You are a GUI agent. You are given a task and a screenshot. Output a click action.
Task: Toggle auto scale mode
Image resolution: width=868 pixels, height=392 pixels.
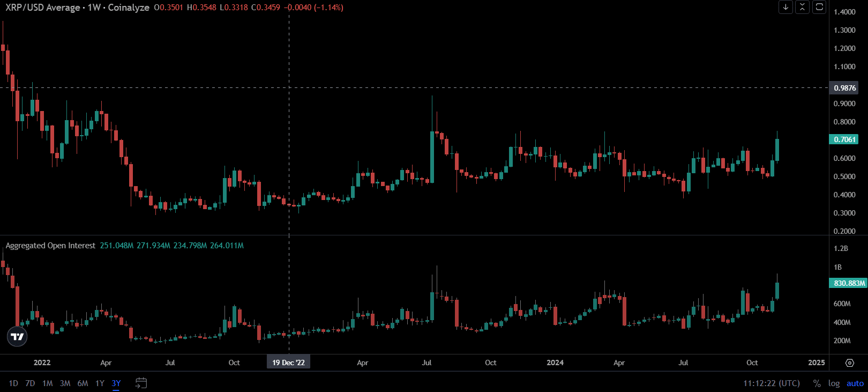click(x=855, y=383)
